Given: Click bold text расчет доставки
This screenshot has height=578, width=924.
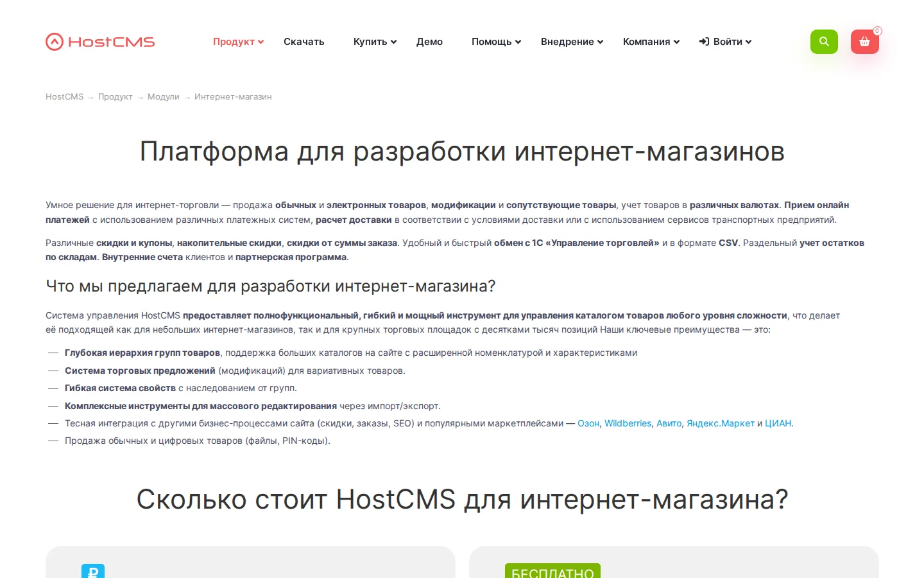Looking at the screenshot, I should 354,220.
